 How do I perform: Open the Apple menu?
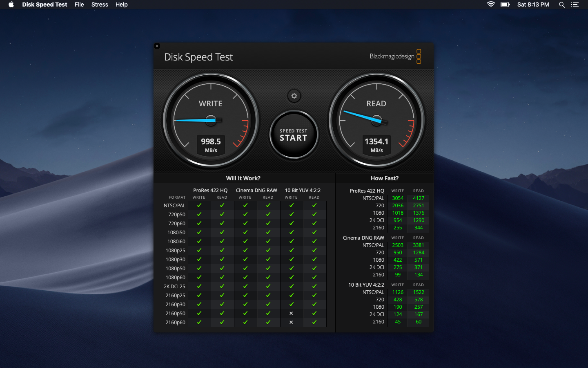pos(11,4)
